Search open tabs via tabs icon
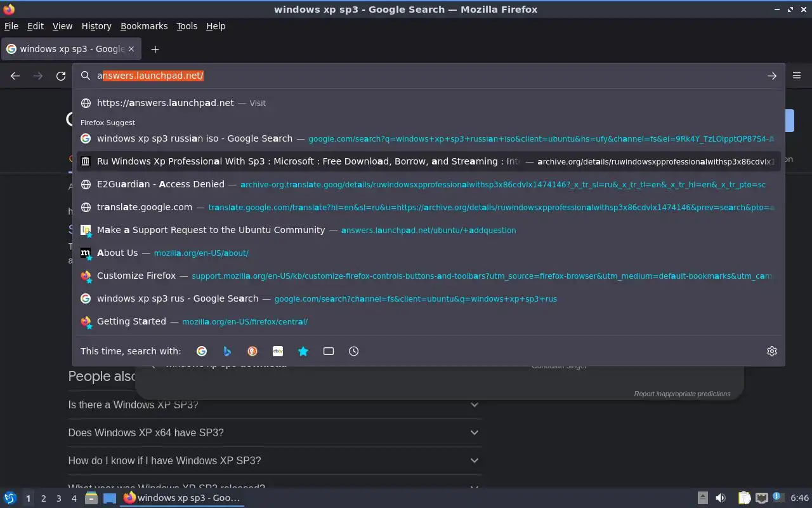 point(329,351)
